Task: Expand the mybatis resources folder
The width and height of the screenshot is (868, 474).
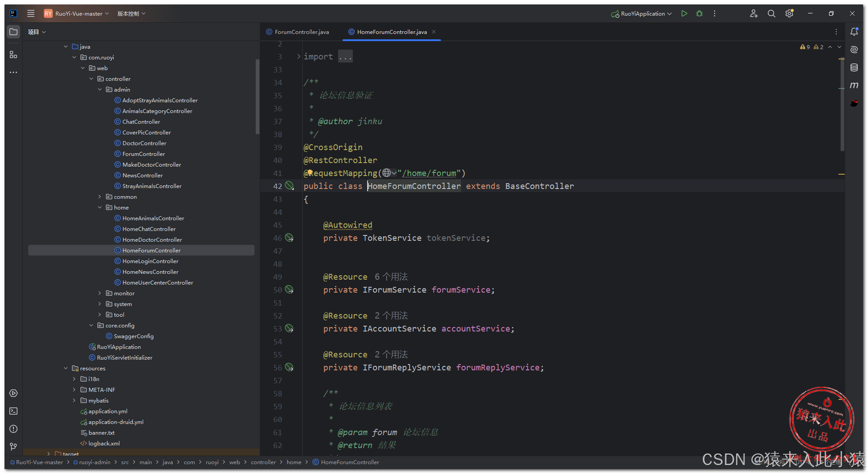Action: pyautogui.click(x=74, y=400)
